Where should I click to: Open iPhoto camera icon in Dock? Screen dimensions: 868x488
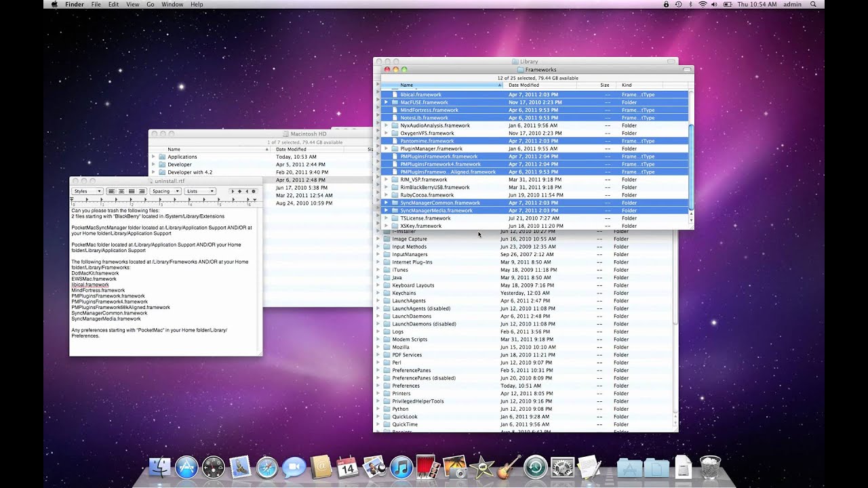click(455, 466)
